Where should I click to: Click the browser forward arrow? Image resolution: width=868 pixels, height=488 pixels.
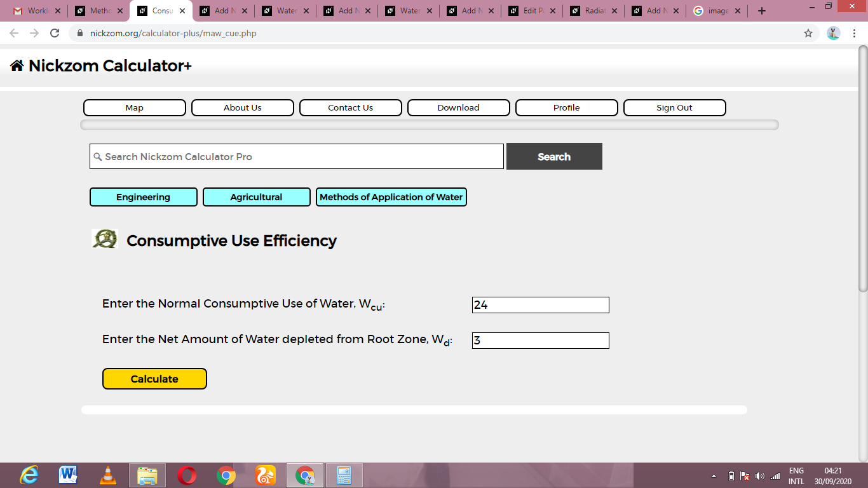point(34,33)
